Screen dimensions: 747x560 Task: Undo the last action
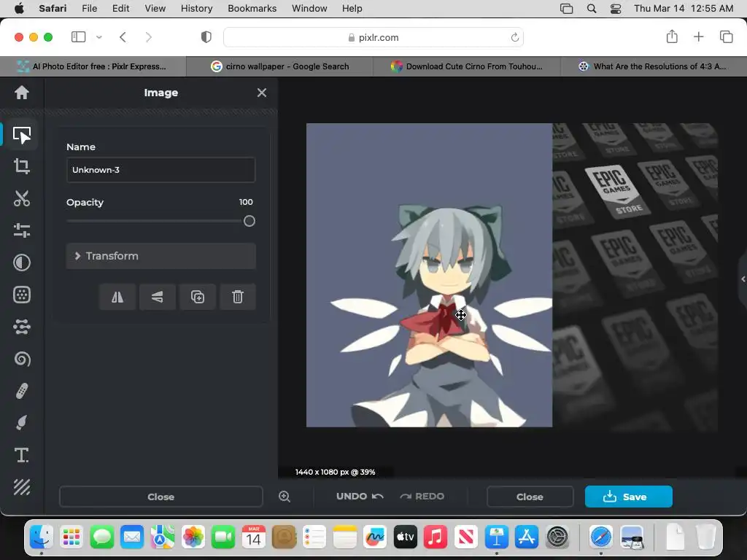click(360, 496)
